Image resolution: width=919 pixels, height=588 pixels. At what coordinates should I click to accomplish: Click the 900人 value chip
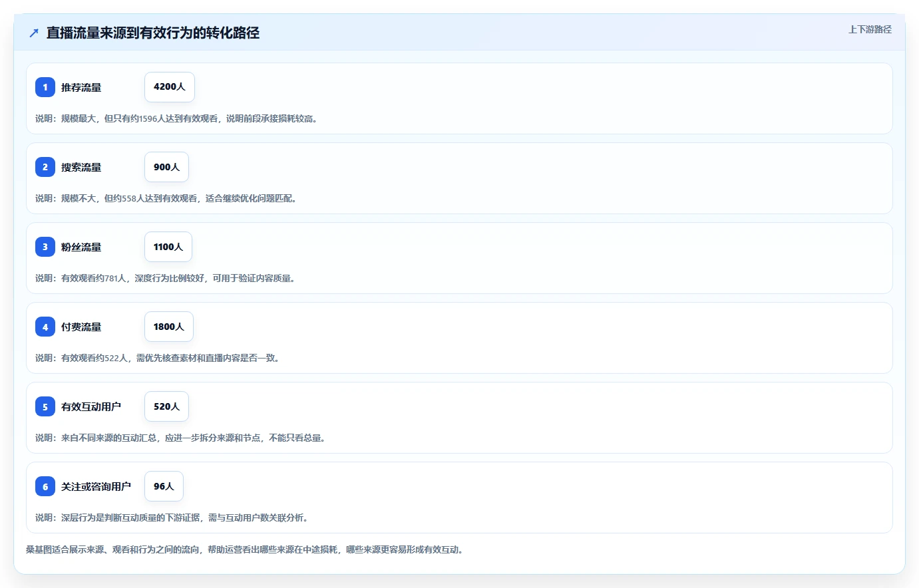coord(166,167)
